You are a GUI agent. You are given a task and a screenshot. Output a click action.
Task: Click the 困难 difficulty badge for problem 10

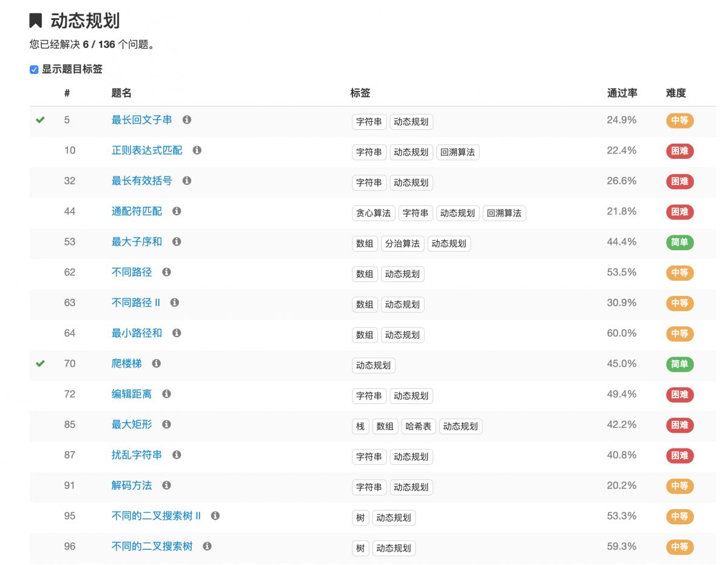click(679, 151)
